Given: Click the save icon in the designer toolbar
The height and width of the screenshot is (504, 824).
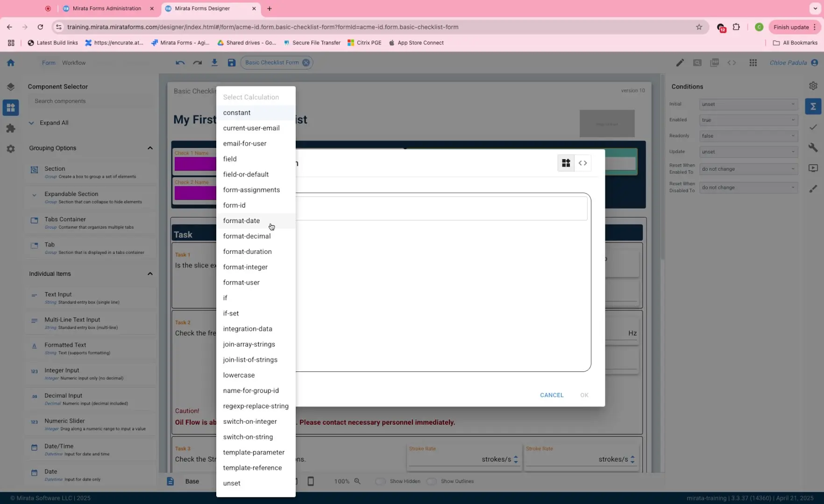Looking at the screenshot, I should (232, 62).
